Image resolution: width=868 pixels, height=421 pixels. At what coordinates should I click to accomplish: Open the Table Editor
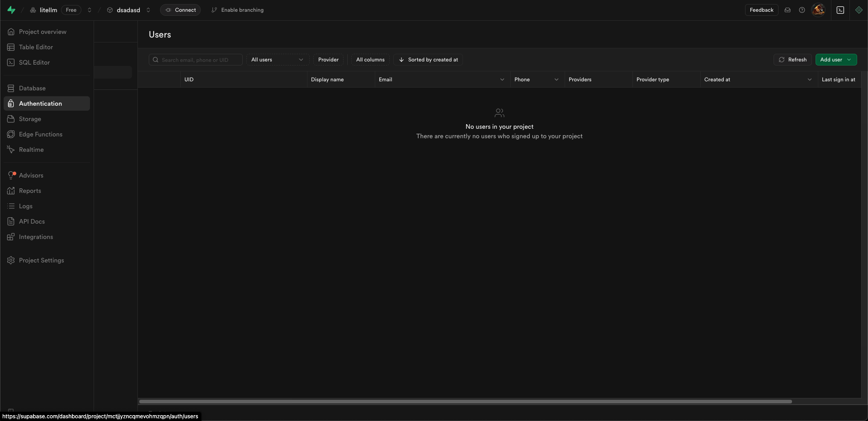(36, 47)
